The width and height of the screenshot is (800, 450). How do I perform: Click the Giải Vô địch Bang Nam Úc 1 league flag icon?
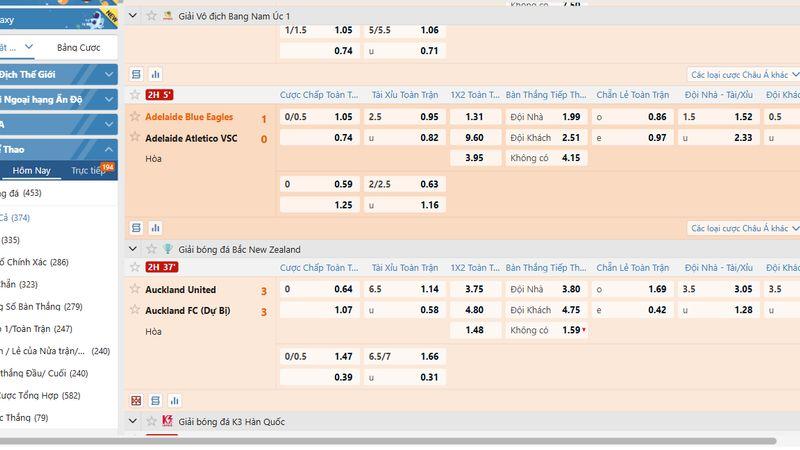167,16
